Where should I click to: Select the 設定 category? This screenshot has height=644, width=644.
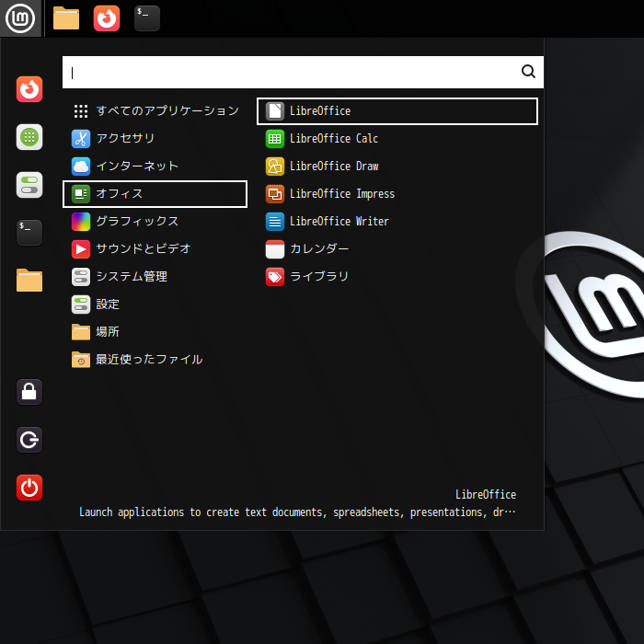[155, 305]
